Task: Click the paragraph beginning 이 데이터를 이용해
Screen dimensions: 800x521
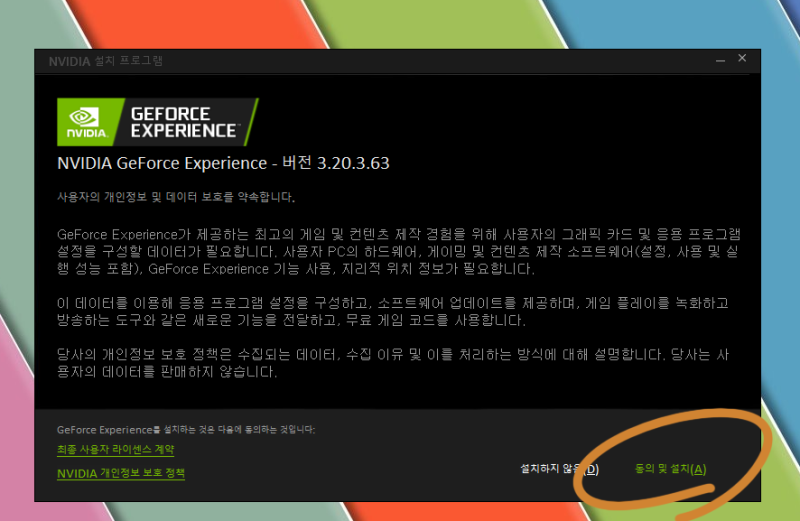Action: (393, 312)
